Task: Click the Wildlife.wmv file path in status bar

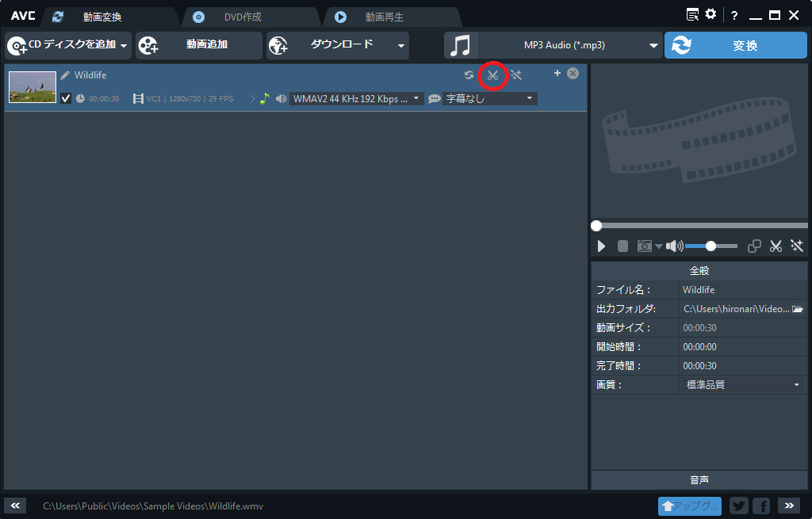Action: click(153, 506)
